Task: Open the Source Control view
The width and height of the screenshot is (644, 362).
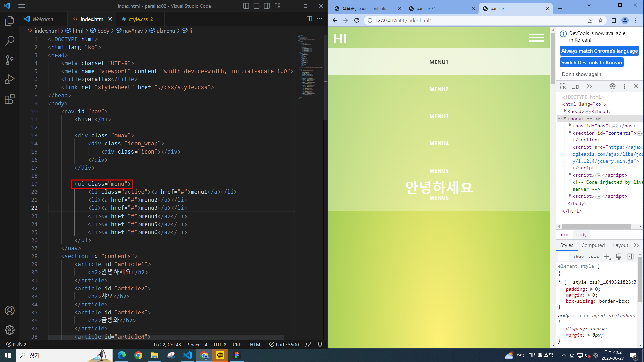Action: pos(10,60)
